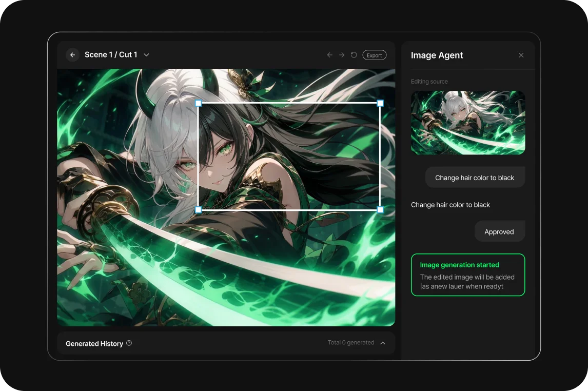Click the "Change hair color to black" bubble
Screen dimensions: 588x391
pos(475,178)
